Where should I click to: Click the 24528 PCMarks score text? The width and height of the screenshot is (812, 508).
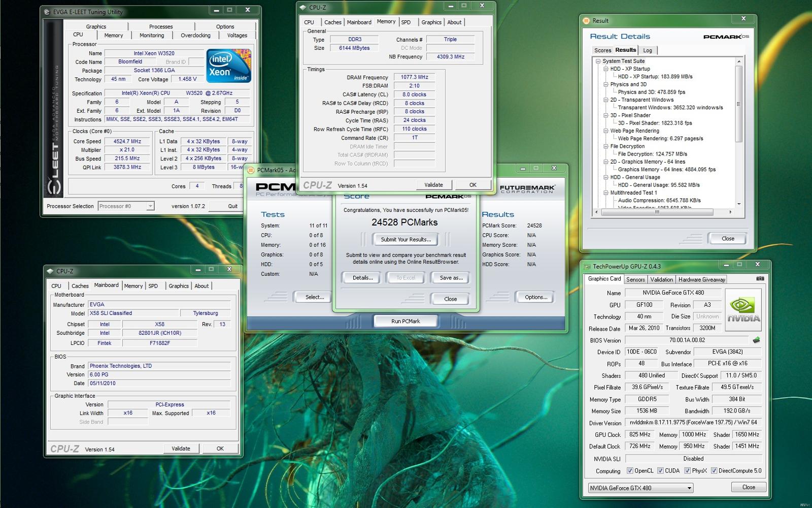pyautogui.click(x=404, y=223)
